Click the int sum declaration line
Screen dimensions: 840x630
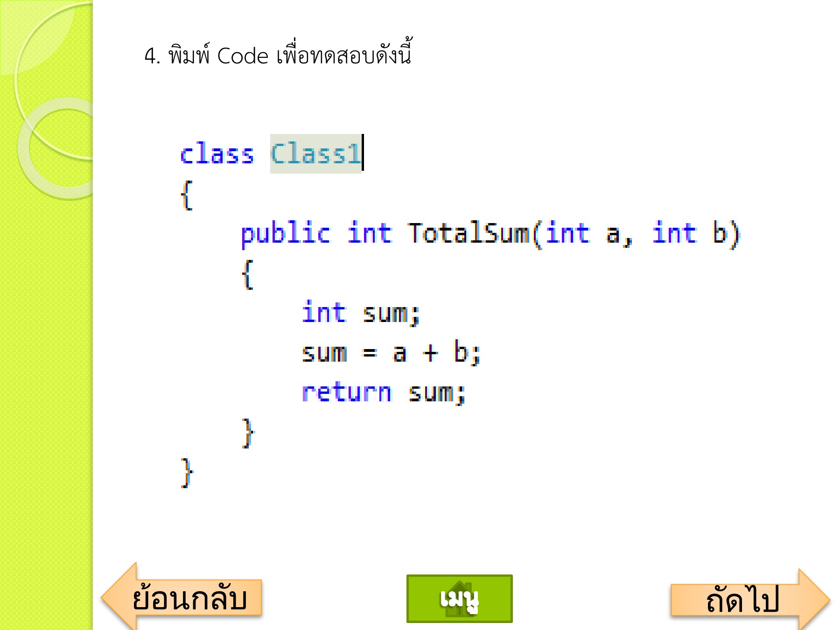[x=362, y=313]
